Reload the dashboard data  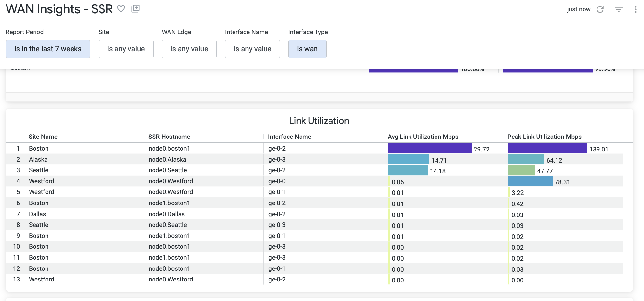tap(600, 9)
